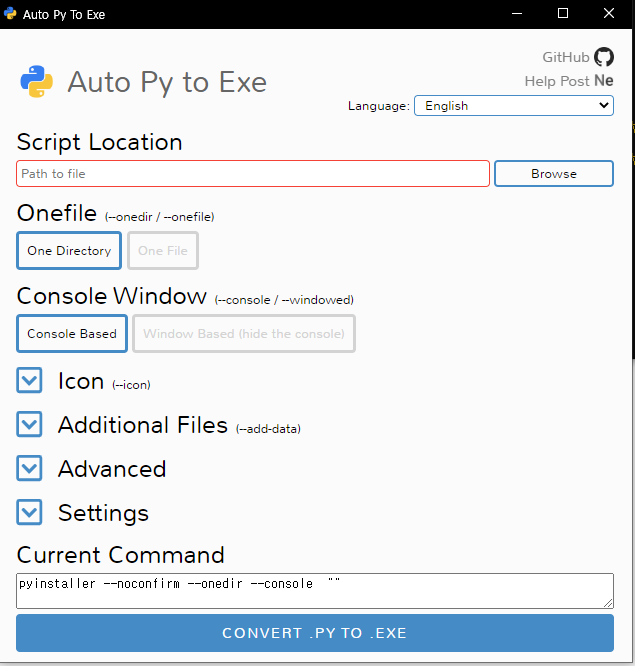Click the Current Command heading
The width and height of the screenshot is (635, 666).
pos(121,555)
